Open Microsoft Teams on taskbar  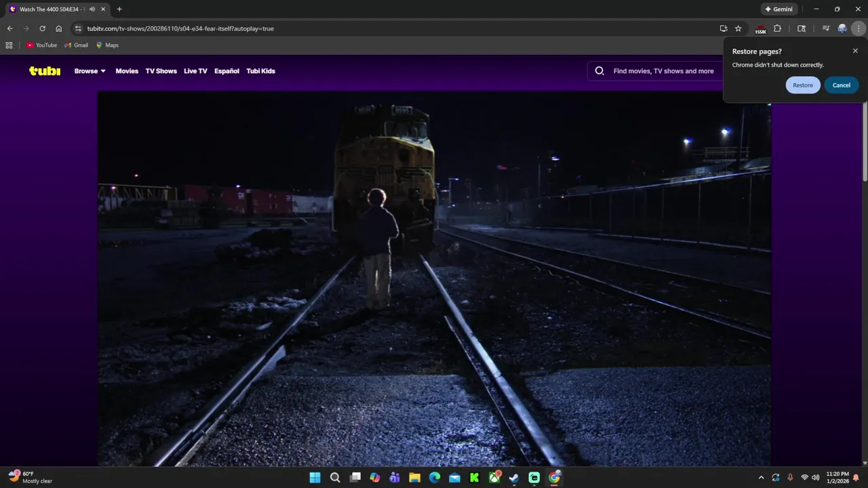point(395,477)
